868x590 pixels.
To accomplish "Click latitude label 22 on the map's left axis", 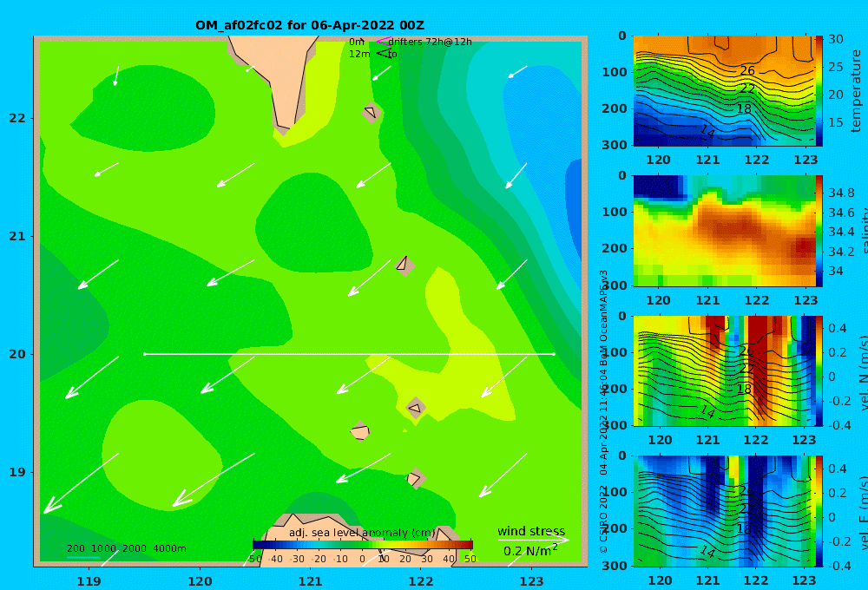I will 17,118.
